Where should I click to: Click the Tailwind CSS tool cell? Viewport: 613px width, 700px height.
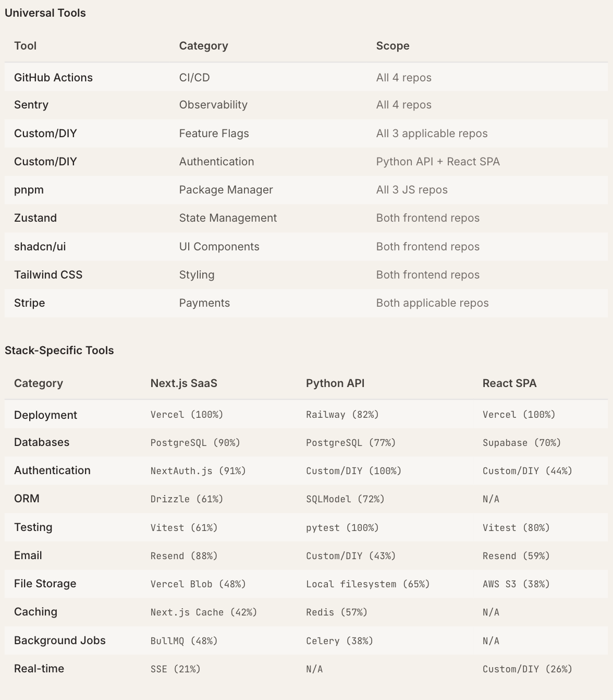48,275
